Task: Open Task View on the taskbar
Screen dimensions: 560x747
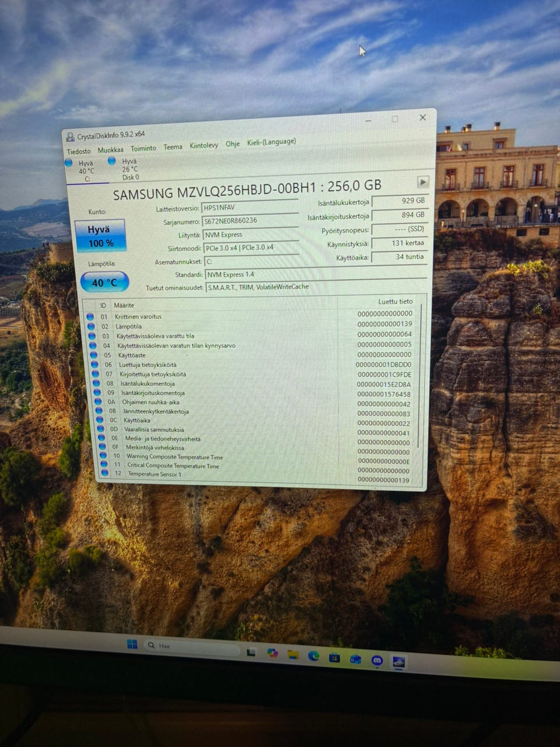Action: coord(251,651)
